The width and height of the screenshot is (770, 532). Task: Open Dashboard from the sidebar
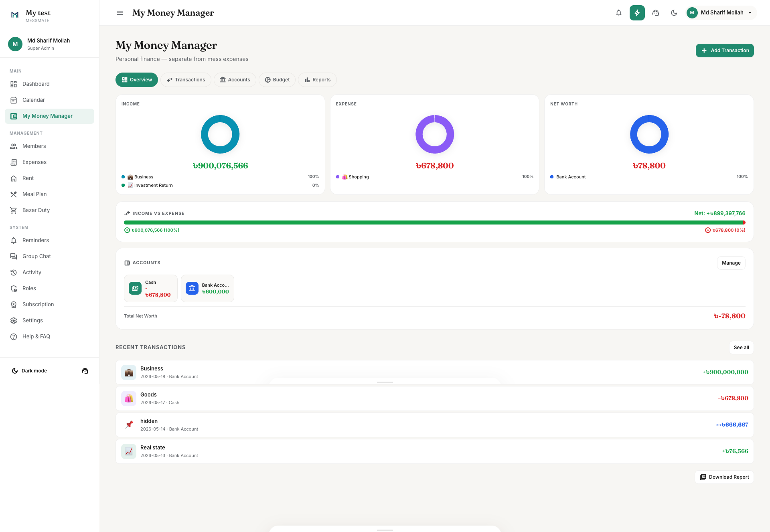tap(49, 84)
